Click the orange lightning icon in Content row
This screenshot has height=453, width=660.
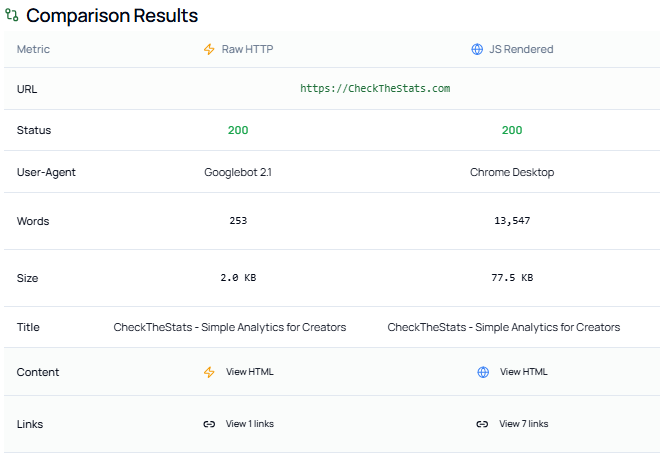pos(209,372)
